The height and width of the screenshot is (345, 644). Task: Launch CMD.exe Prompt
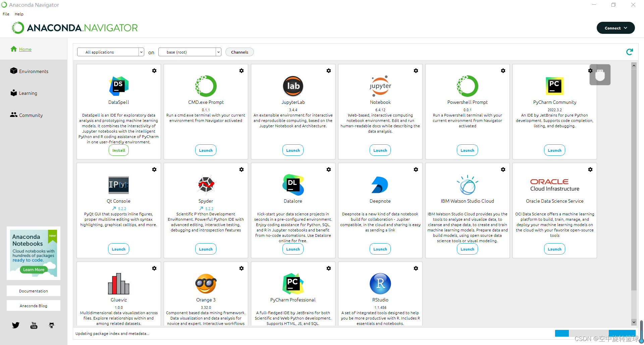click(x=206, y=150)
